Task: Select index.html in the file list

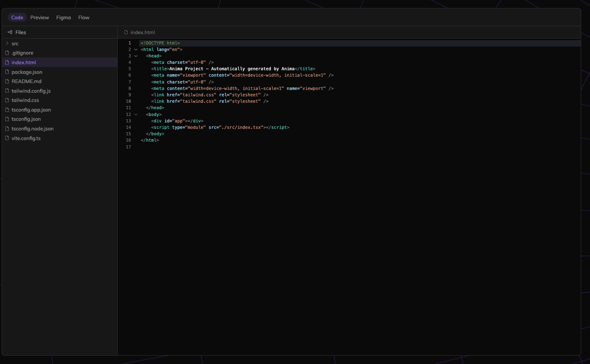Action: 59,62
